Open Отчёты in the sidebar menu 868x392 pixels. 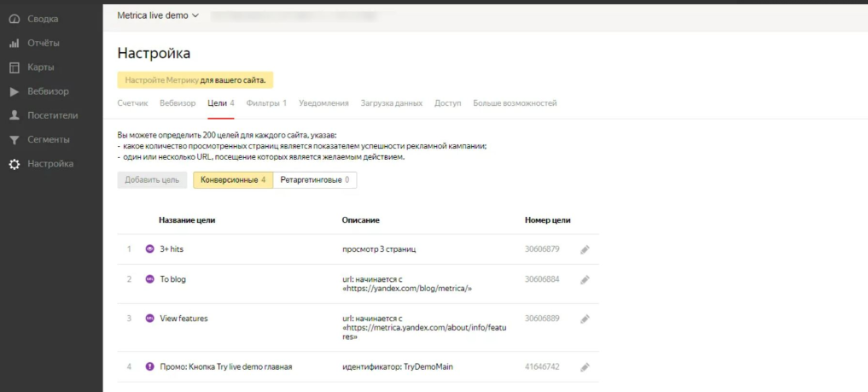tap(44, 44)
